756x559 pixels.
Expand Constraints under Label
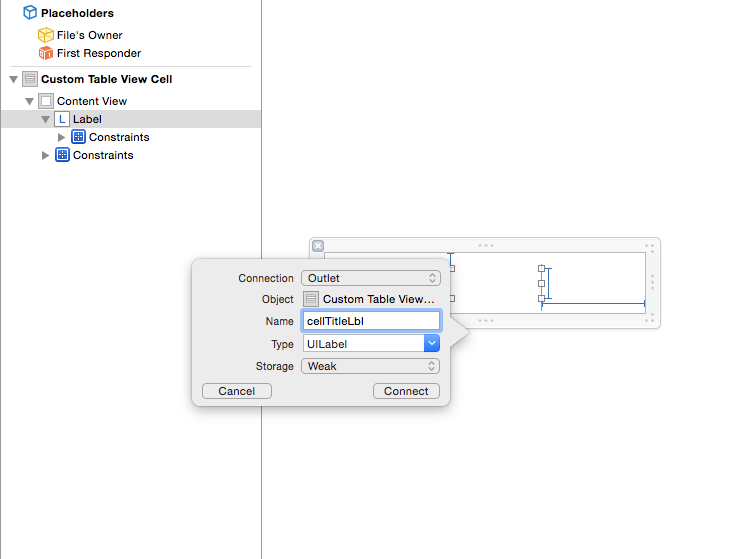pyautogui.click(x=61, y=137)
